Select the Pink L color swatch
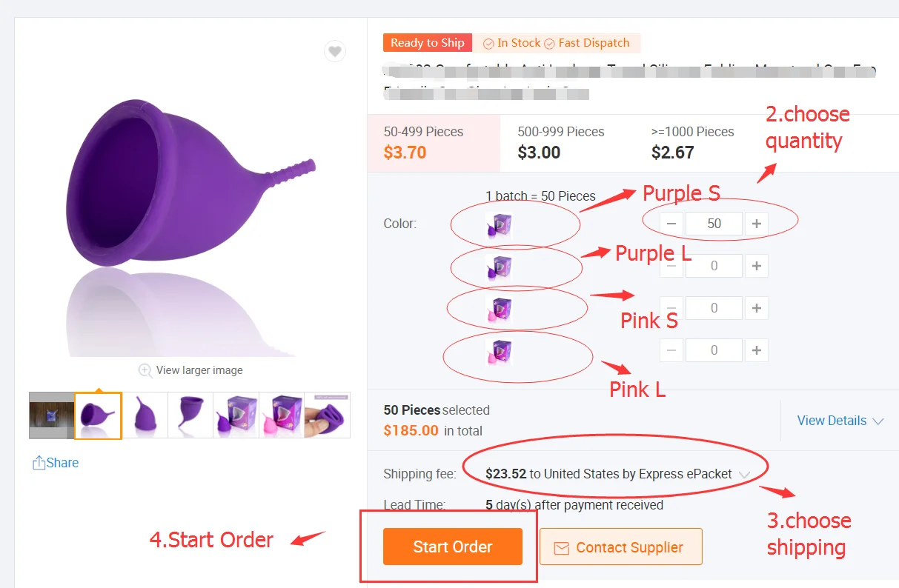Image resolution: width=899 pixels, height=588 pixels. coord(498,351)
